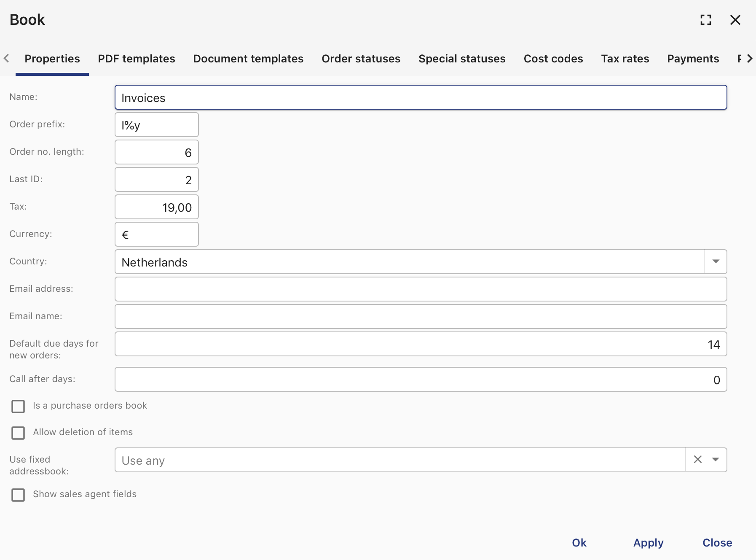Clear the fixed addressbook selection

[698, 459]
